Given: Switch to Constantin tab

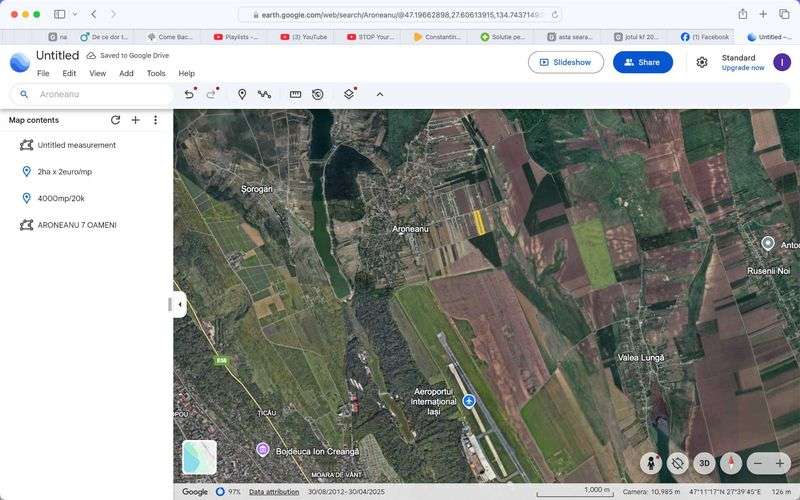Looking at the screenshot, I should pos(437,37).
